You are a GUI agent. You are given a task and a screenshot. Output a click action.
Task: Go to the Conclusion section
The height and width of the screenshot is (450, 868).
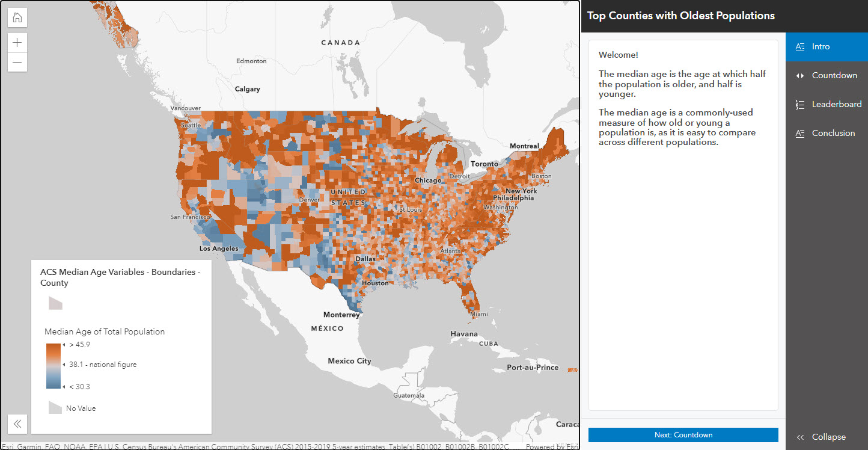pyautogui.click(x=833, y=134)
